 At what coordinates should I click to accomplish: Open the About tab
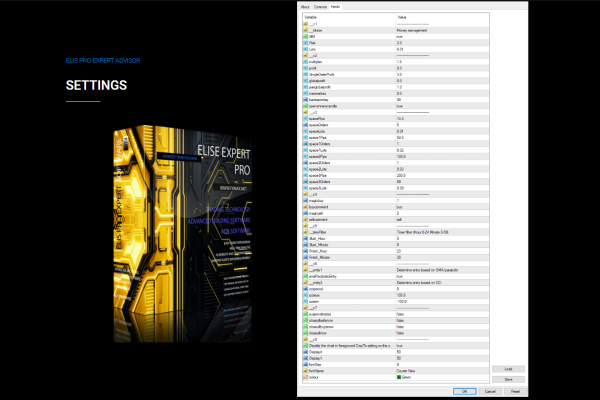click(x=305, y=7)
